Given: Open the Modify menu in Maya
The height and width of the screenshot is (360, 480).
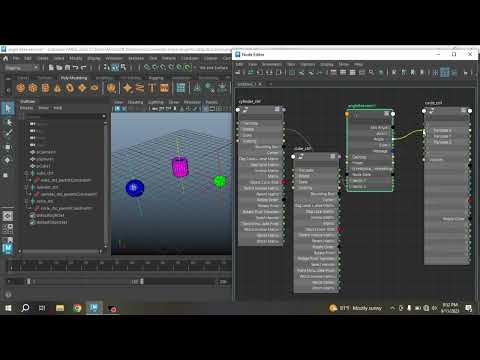Looking at the screenshot, I should [x=76, y=58].
